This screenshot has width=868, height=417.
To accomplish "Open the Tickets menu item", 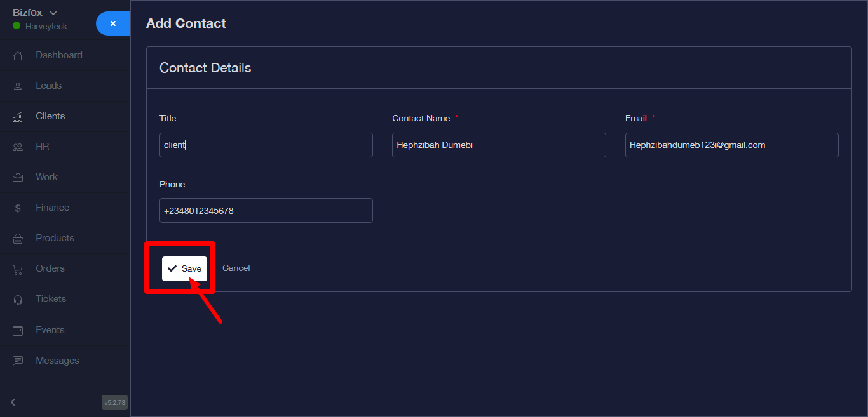I will coord(51,299).
